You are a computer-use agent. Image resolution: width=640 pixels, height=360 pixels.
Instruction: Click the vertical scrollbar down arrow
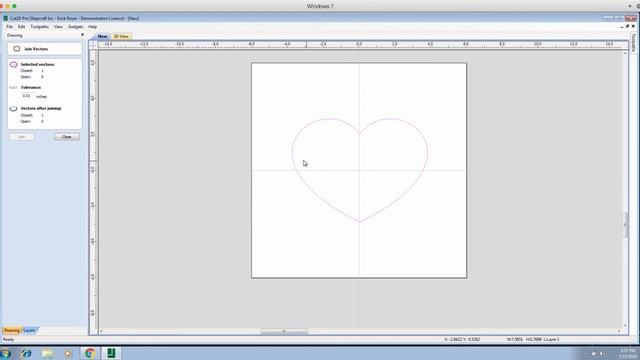point(625,326)
